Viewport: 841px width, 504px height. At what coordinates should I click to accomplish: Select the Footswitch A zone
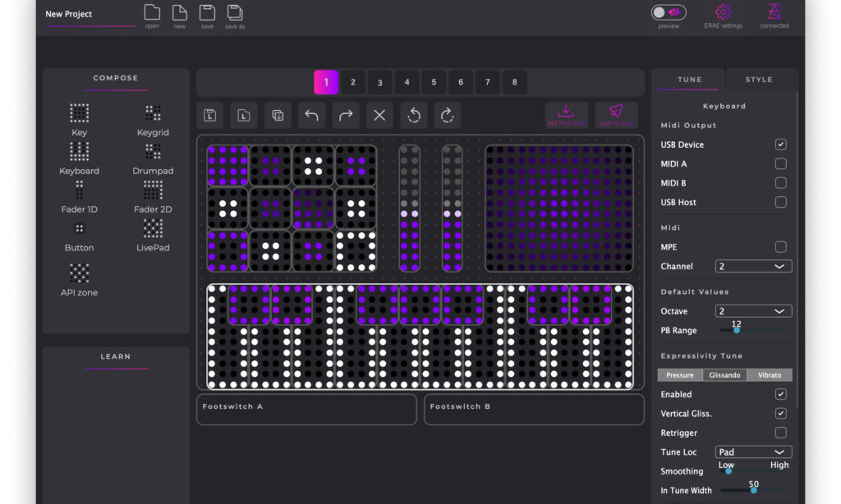tap(306, 410)
